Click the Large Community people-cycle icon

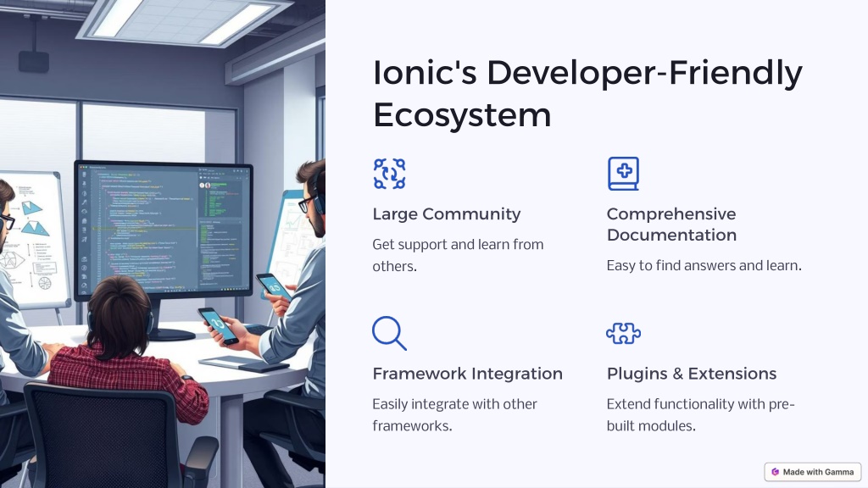[x=389, y=174]
